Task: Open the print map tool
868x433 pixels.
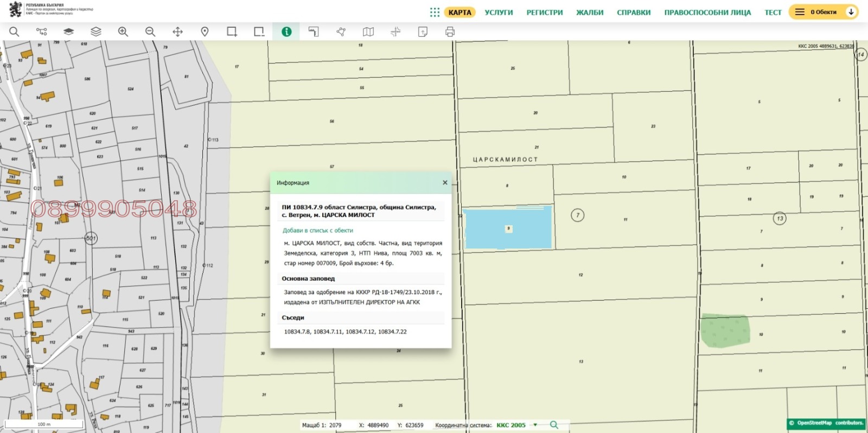Action: [x=450, y=32]
